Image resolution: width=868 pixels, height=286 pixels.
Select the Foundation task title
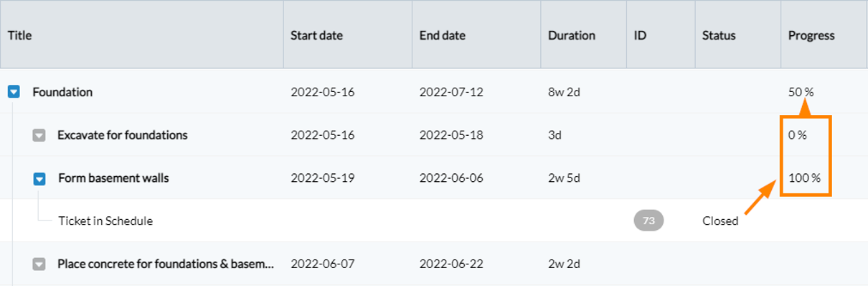[62, 92]
